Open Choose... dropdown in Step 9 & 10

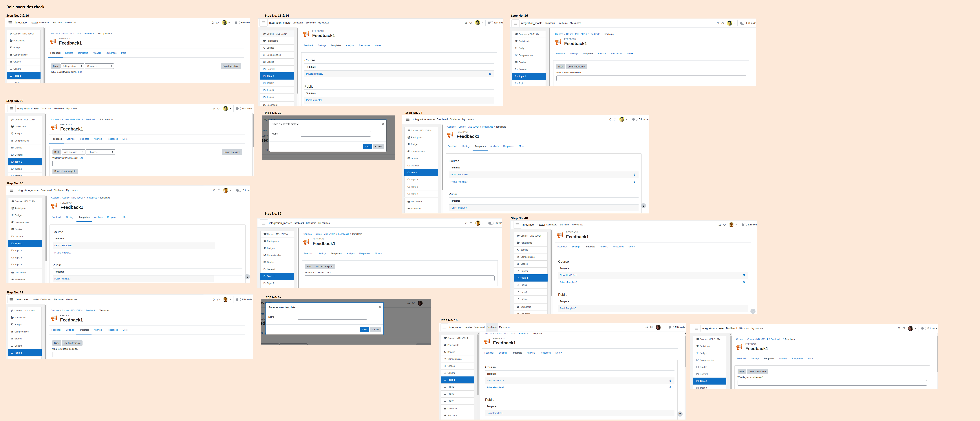coord(99,66)
